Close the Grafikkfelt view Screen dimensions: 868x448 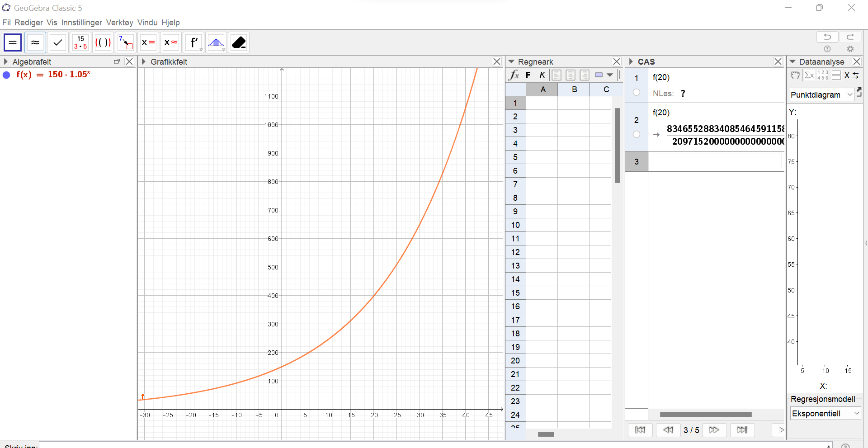click(497, 61)
